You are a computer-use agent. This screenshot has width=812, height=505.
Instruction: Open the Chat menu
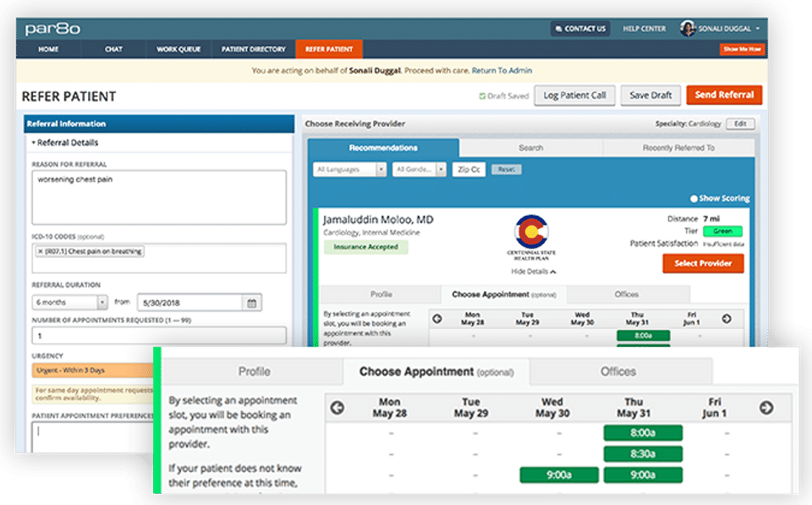(113, 49)
